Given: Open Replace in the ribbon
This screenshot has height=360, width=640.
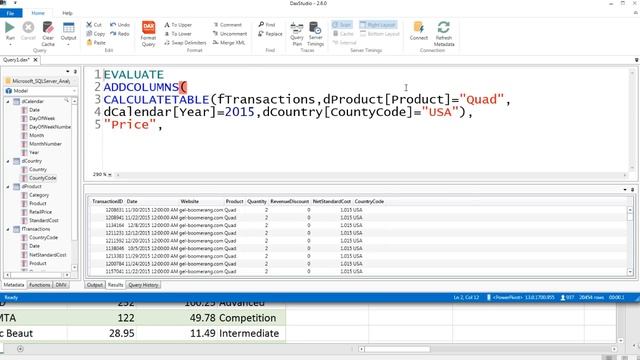Looking at the screenshot, I should point(270,34).
